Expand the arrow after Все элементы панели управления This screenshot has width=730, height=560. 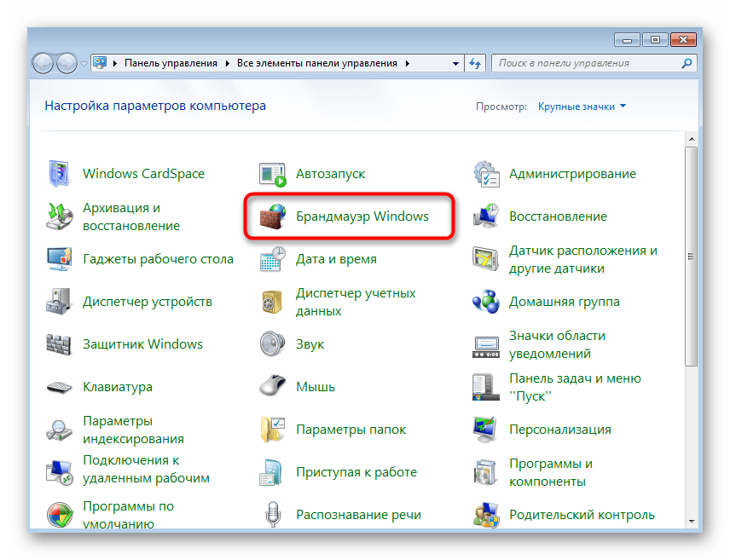coord(408,63)
